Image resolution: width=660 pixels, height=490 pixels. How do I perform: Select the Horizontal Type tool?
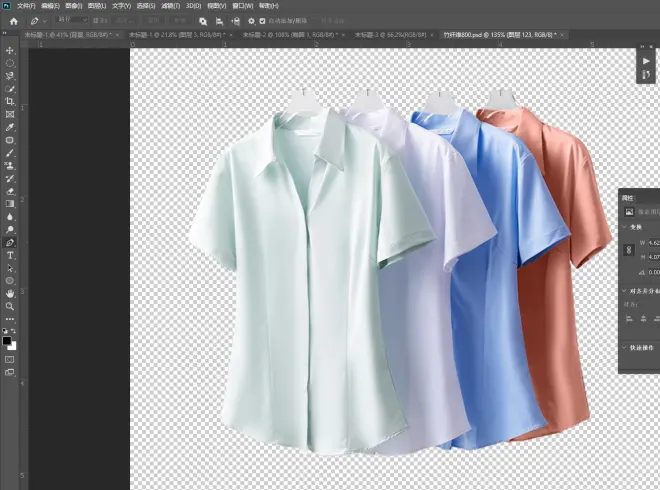click(x=10, y=255)
